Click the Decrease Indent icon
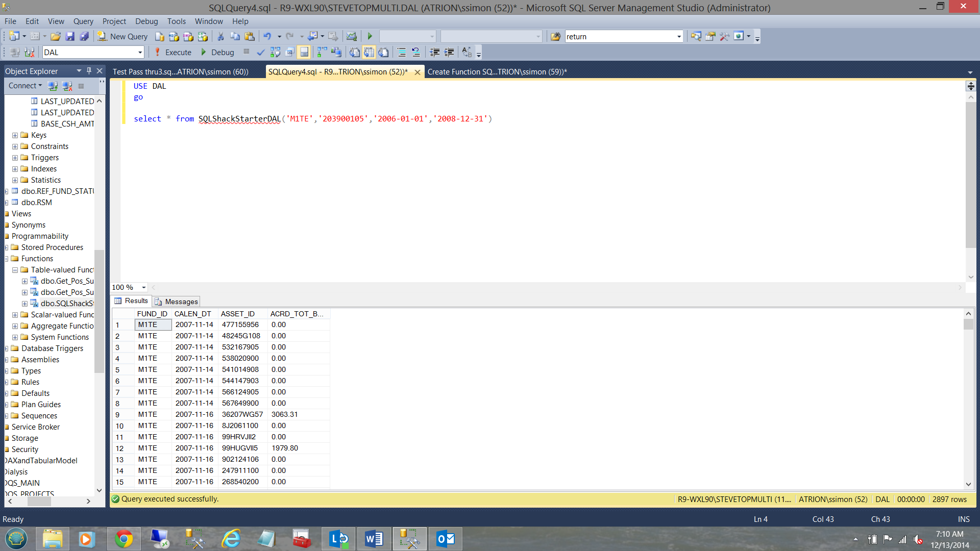980x551 pixels. click(x=434, y=52)
